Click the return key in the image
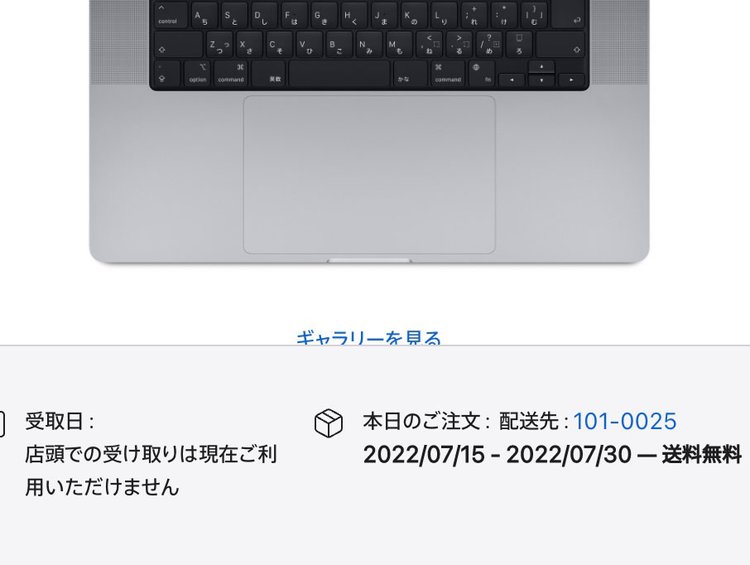Image resolution: width=750 pixels, height=565 pixels. [x=568, y=14]
